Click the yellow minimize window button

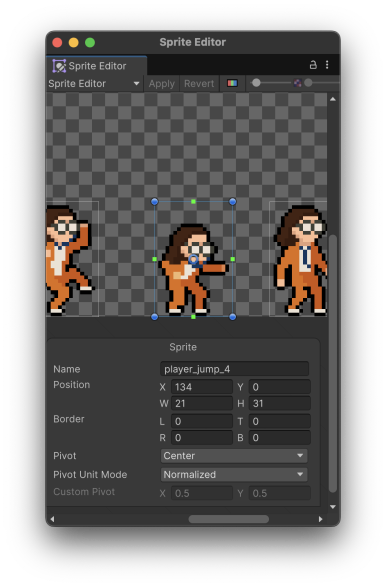(74, 42)
